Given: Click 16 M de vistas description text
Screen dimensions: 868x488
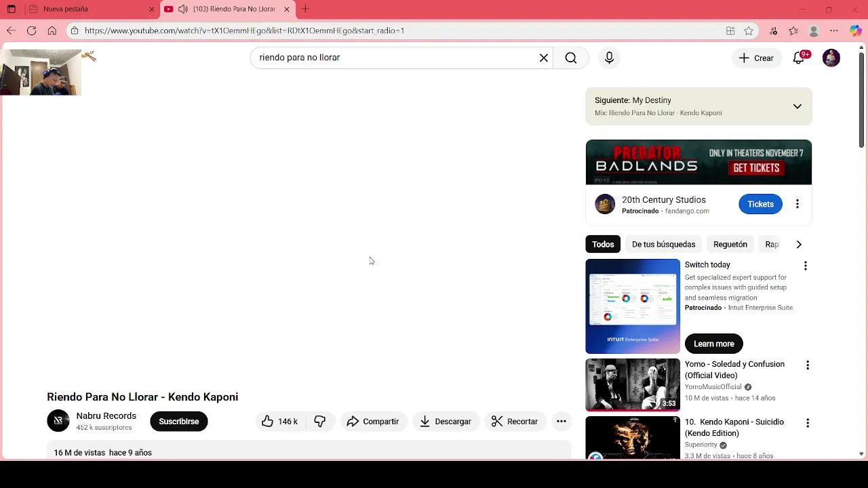Looking at the screenshot, I should pyautogui.click(x=102, y=453).
